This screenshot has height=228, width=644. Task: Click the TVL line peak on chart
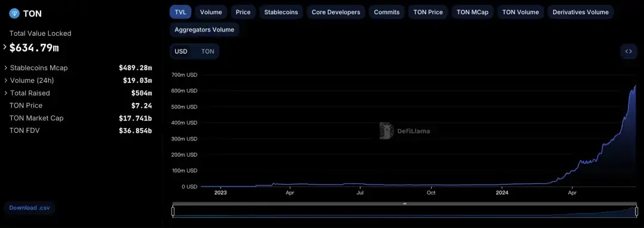point(635,86)
